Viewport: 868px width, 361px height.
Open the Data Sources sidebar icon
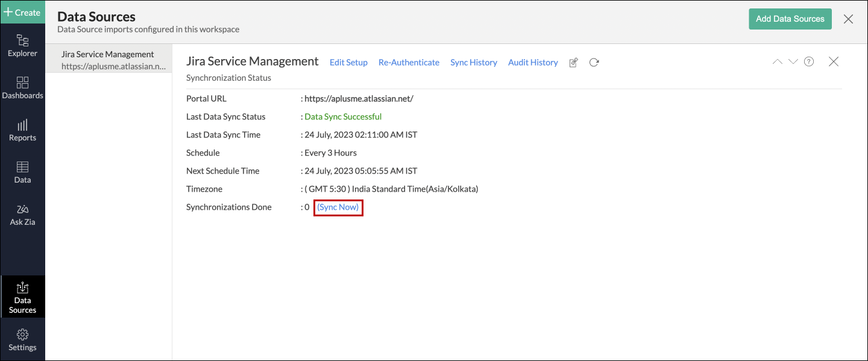[22, 297]
